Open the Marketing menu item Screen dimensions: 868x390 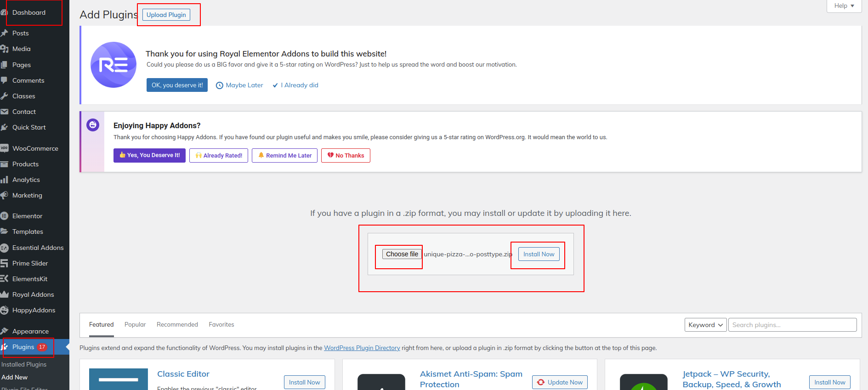tap(27, 195)
